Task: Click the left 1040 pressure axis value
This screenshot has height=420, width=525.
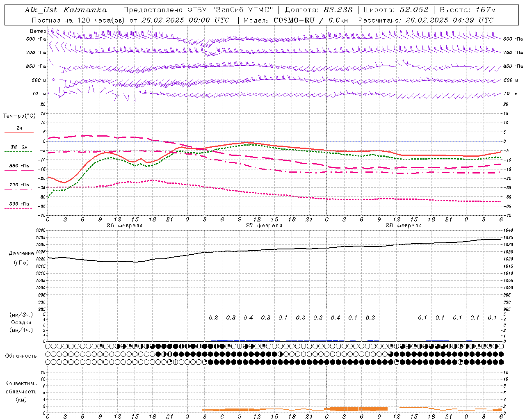Action: pyautogui.click(x=41, y=231)
